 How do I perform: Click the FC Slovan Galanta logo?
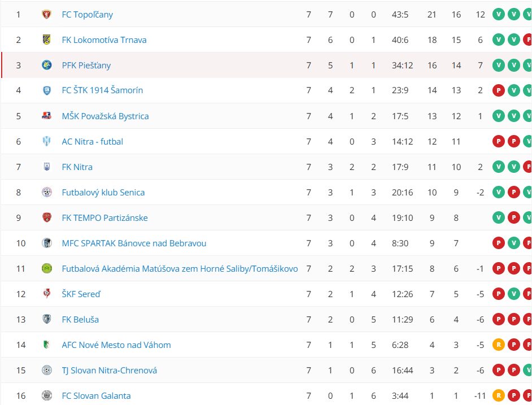pyautogui.click(x=46, y=395)
